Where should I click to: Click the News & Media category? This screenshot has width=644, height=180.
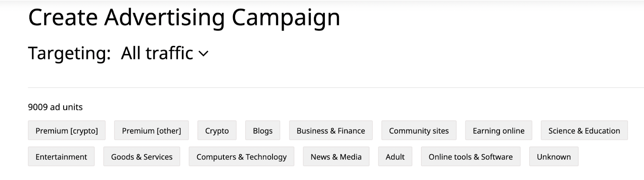(336, 157)
